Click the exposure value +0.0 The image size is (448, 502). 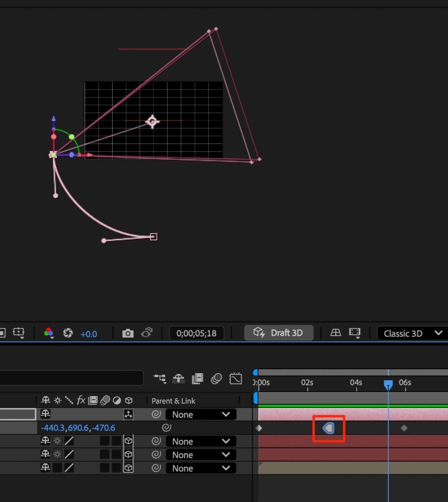(x=89, y=334)
